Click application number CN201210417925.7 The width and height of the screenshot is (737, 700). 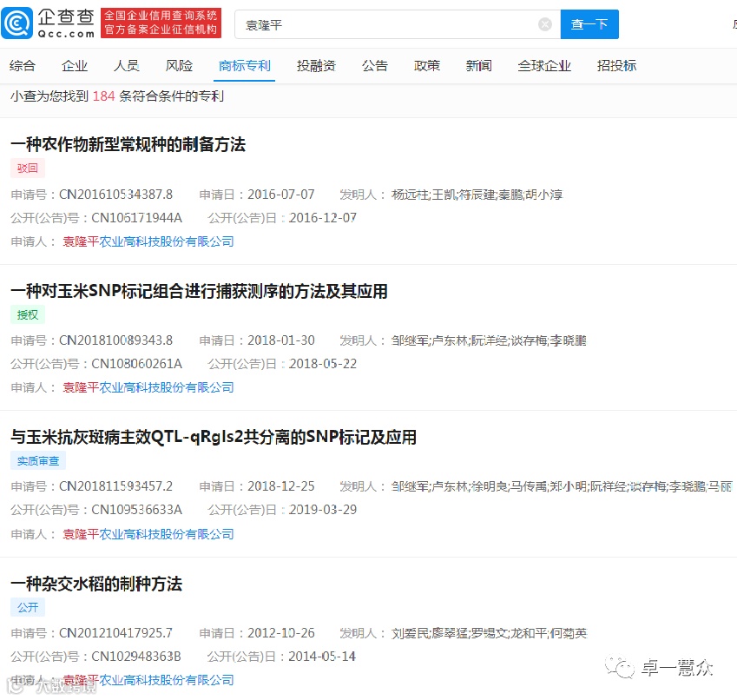tap(115, 633)
